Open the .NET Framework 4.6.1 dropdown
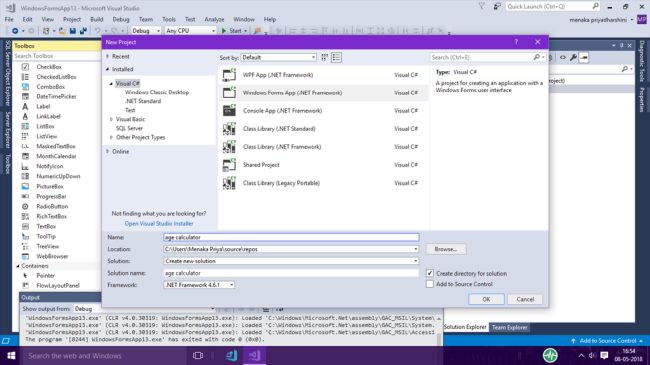Screen dimensions: 650x365 point(199,285)
